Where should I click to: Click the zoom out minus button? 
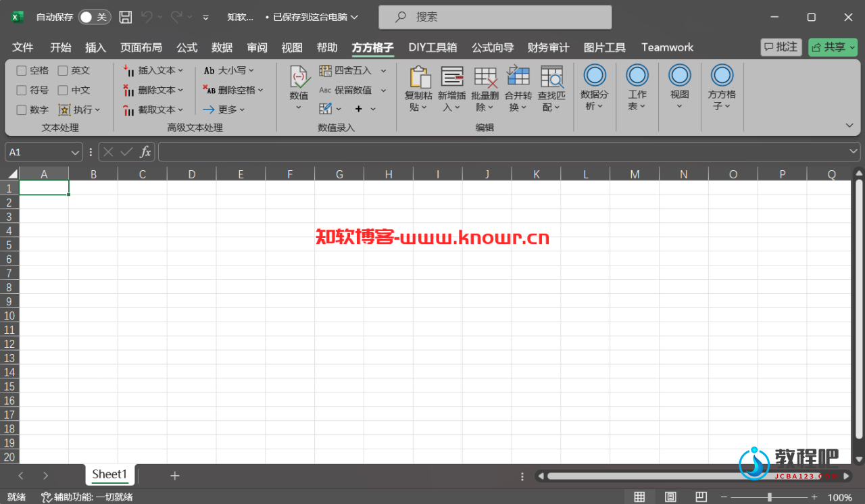724,497
